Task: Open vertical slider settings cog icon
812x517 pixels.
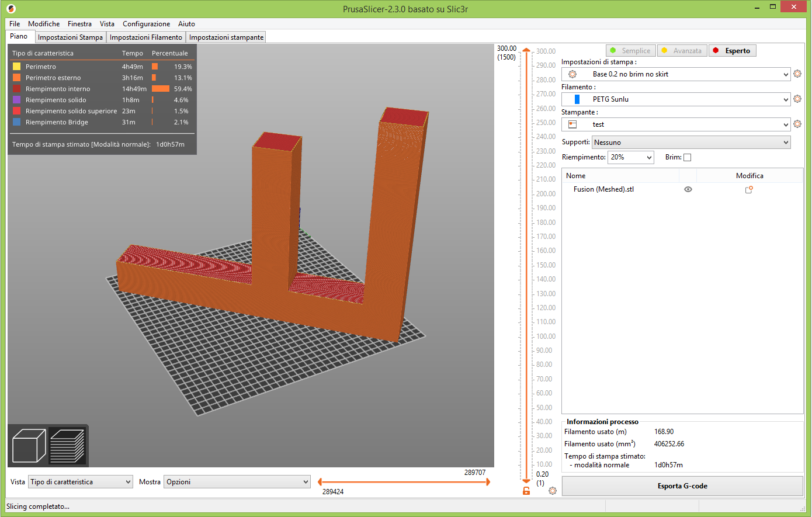Action: (x=553, y=491)
